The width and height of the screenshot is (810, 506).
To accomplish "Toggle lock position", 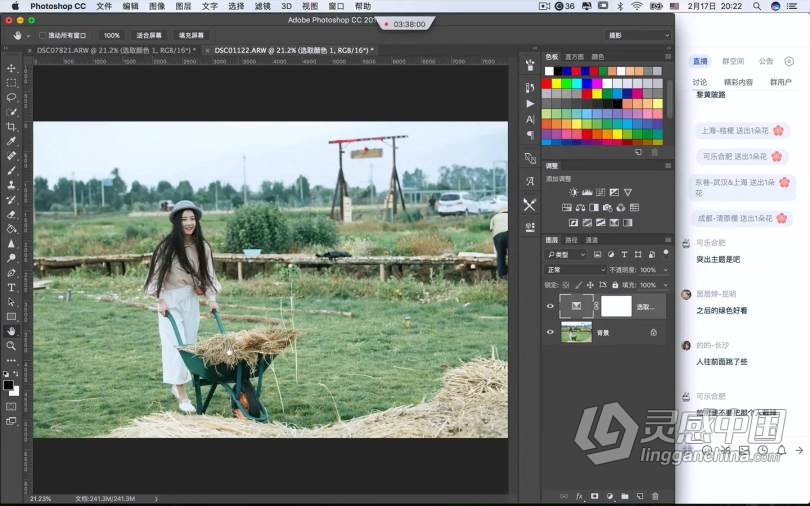I will 590,284.
